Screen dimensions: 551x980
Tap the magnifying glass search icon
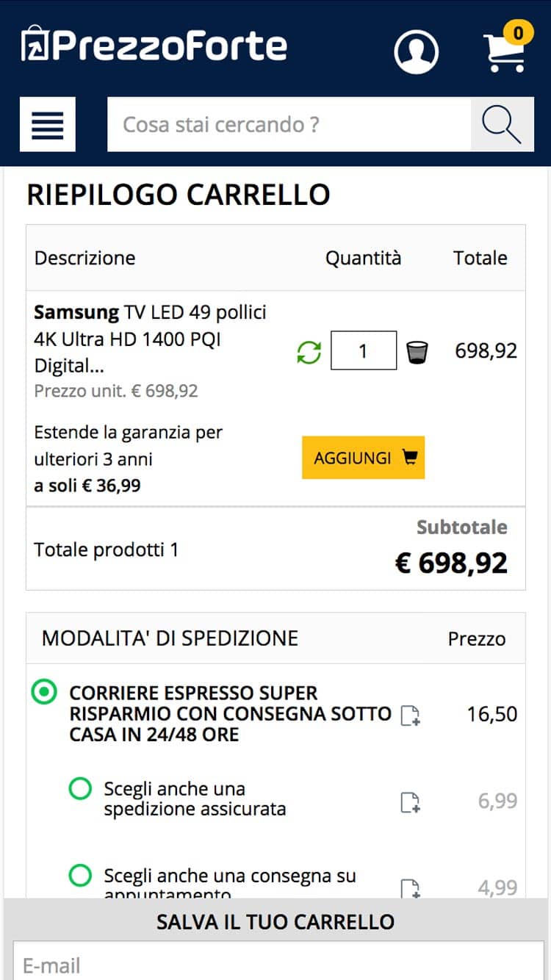click(x=503, y=124)
